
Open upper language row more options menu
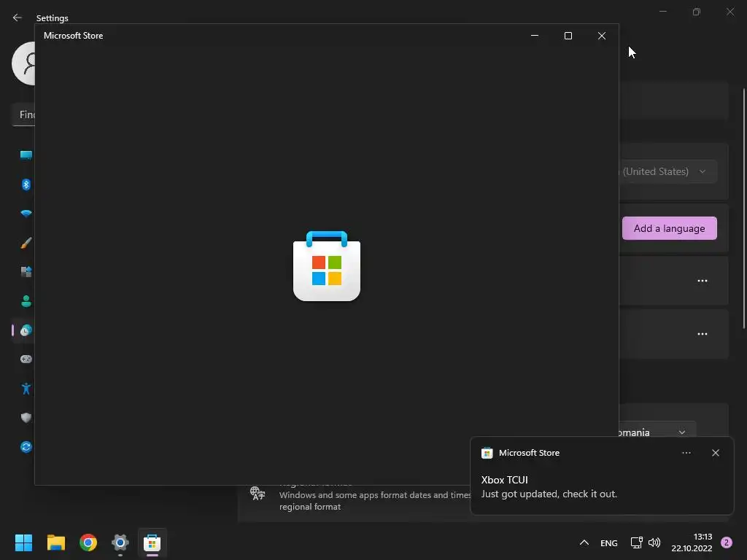(703, 281)
